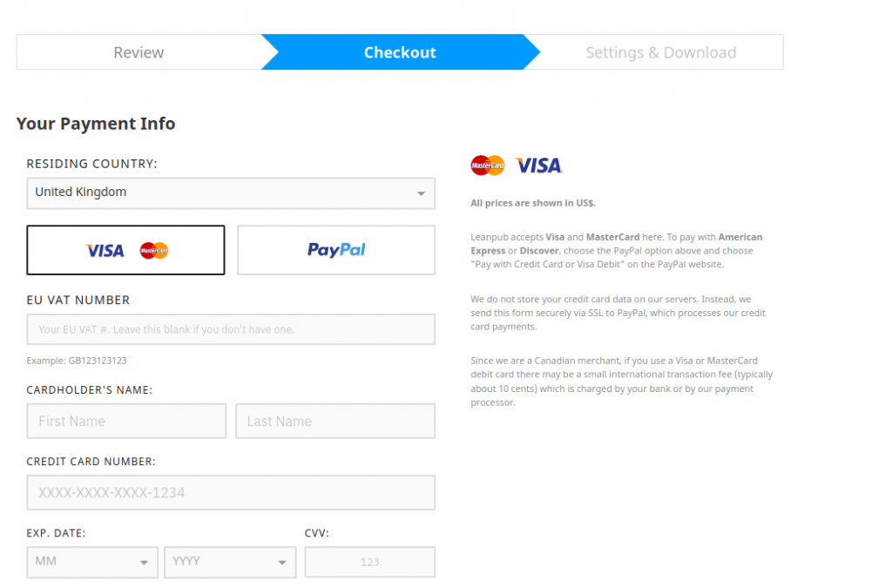Click the CVV input box
Image resolution: width=892 pixels, height=588 pixels.
pos(369,563)
